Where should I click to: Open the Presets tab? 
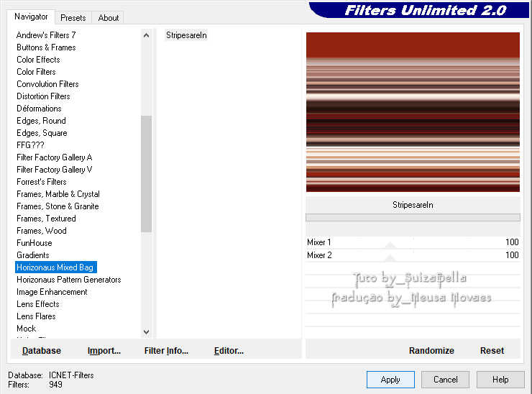point(73,18)
